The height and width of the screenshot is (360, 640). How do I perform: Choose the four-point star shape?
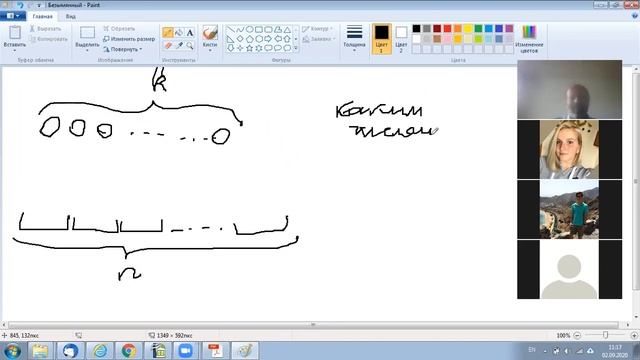pos(240,48)
